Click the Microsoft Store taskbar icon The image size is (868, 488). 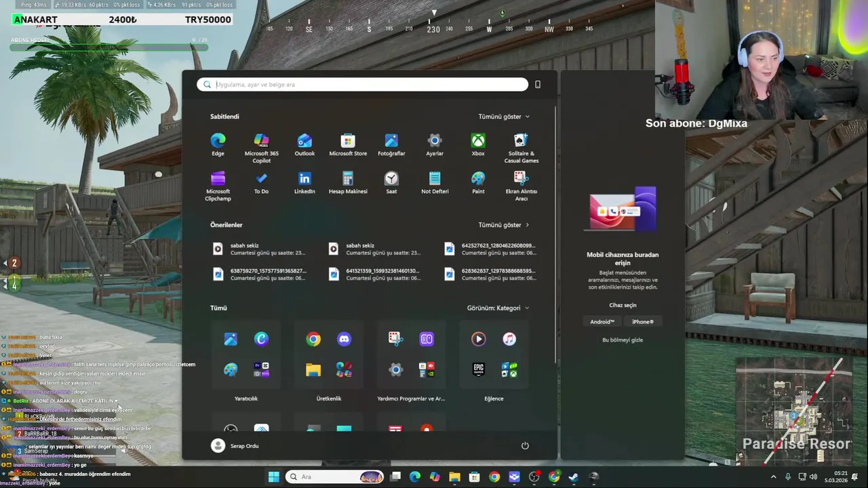474,476
